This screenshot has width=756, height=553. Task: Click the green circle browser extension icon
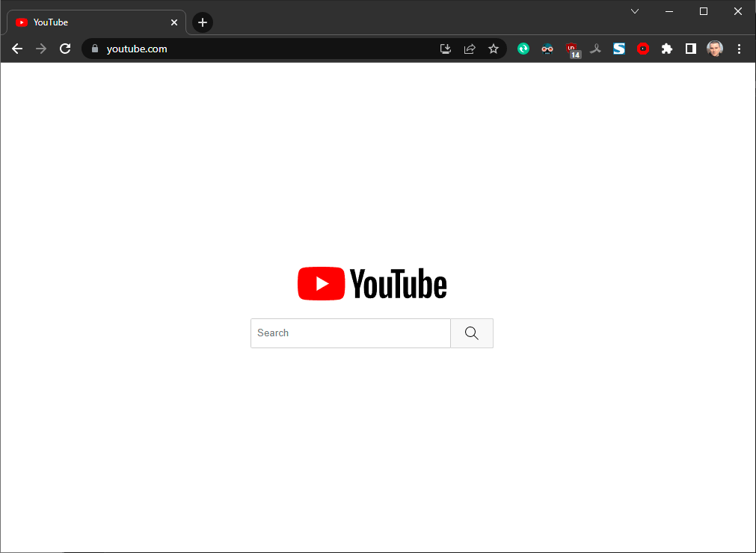(x=523, y=49)
